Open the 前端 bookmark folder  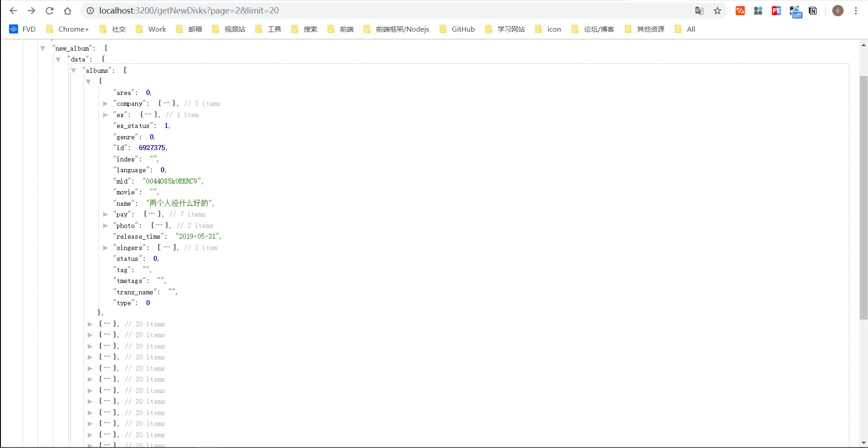(340, 29)
